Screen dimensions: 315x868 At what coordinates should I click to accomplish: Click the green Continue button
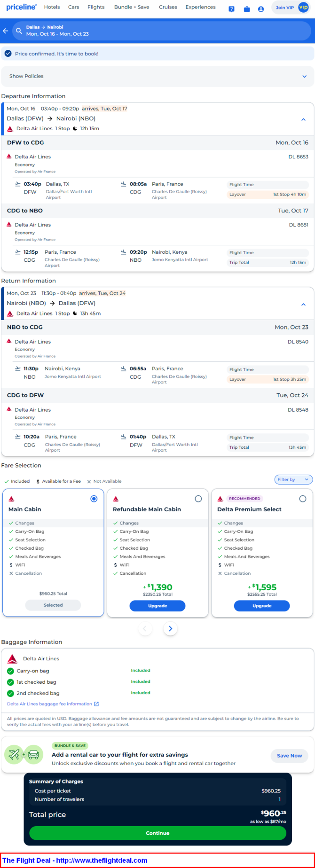click(157, 833)
